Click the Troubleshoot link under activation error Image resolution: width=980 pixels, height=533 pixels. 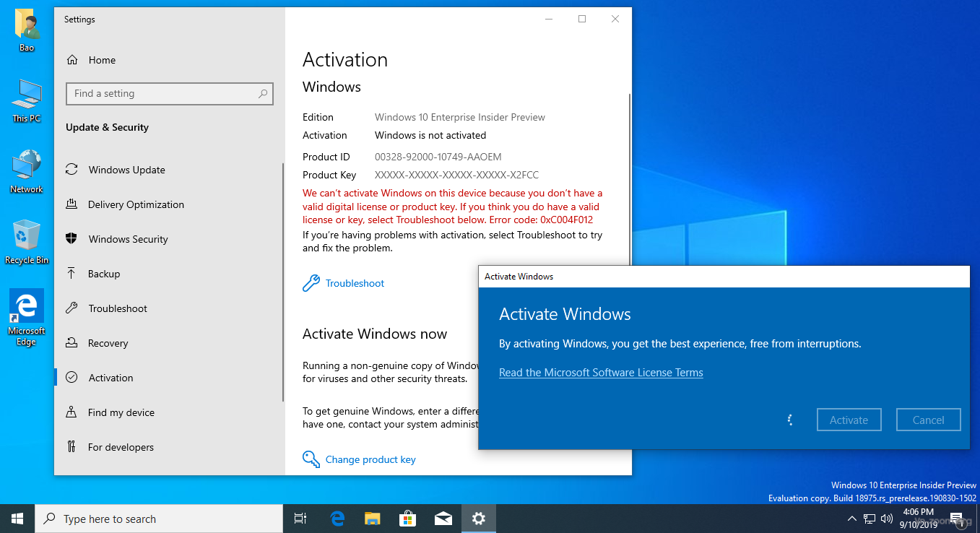[x=355, y=283]
